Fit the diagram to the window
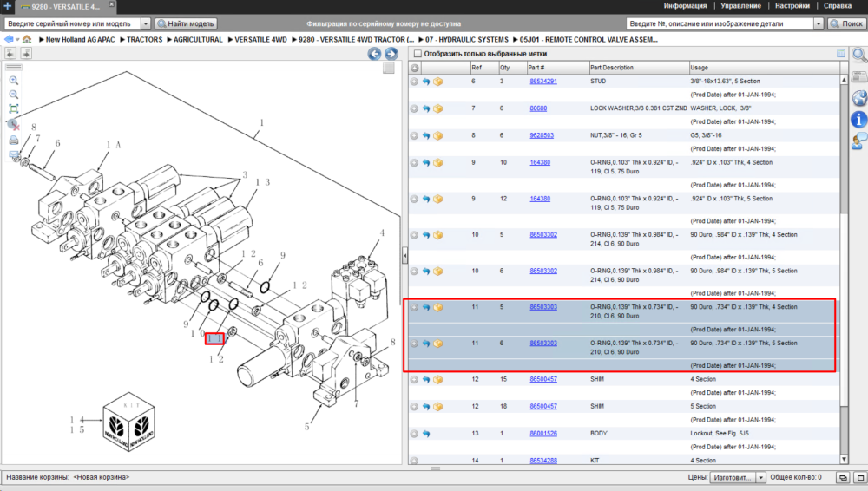Viewport: 868px width, 491px height. pyautogui.click(x=13, y=109)
